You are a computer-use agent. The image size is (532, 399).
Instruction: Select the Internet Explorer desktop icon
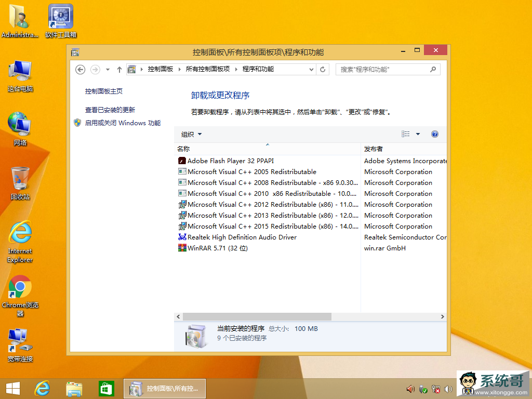click(20, 242)
